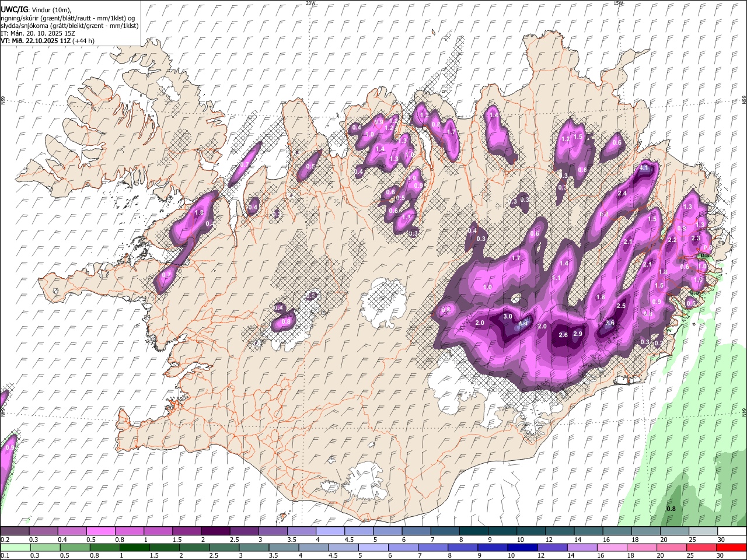The width and height of the screenshot is (747, 560).
Task: Click the 2.2 snowfall value near the east coast
Action: pyautogui.click(x=672, y=240)
